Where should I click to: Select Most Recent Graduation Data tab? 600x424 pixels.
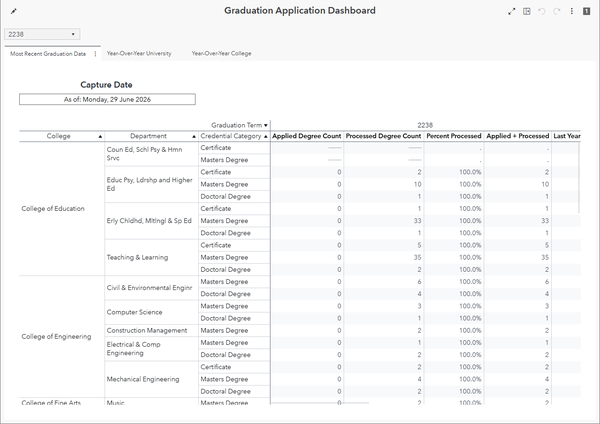click(x=48, y=54)
